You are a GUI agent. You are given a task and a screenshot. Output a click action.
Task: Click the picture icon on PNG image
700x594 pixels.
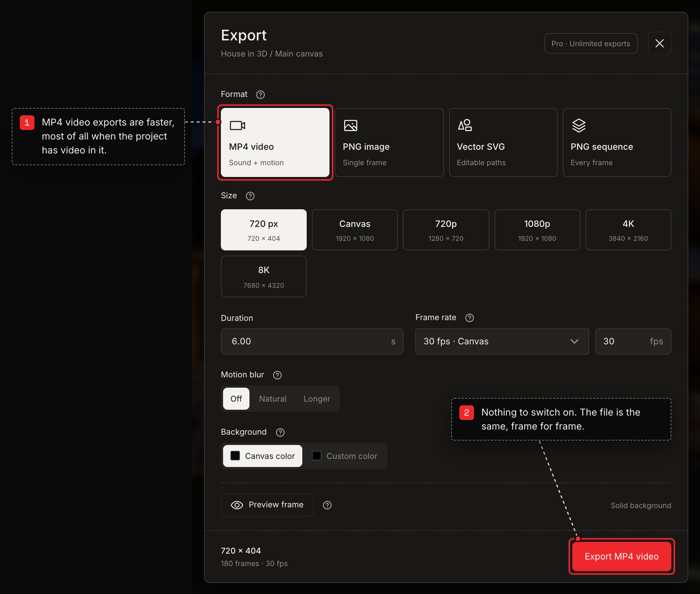351,126
